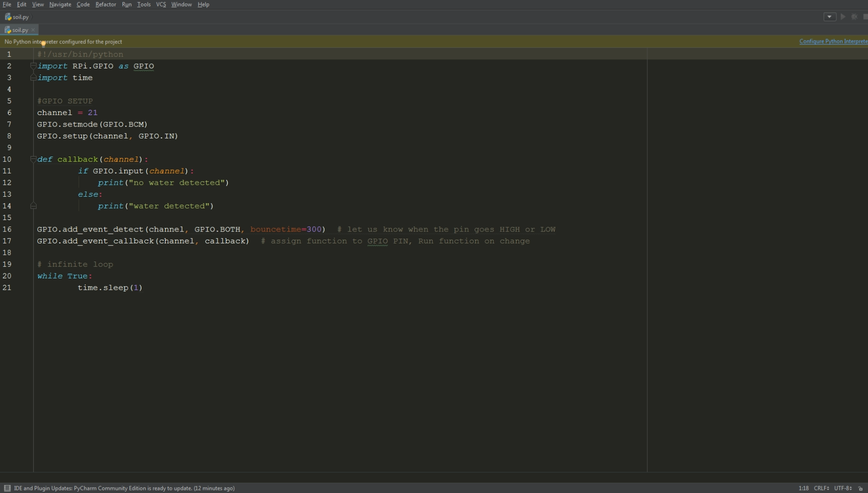The width and height of the screenshot is (868, 493).
Task: Click the Run play icon in toolbar
Action: pyautogui.click(x=843, y=17)
